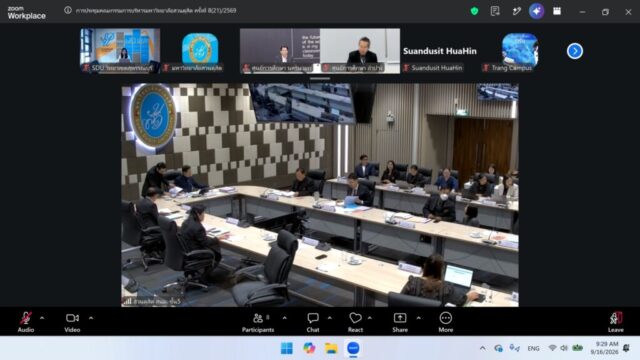
Task: Select the Trang Campus participant thumbnail
Action: 520,51
